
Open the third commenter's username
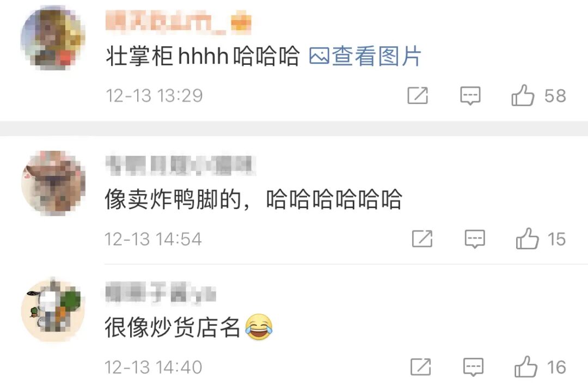tap(161, 293)
